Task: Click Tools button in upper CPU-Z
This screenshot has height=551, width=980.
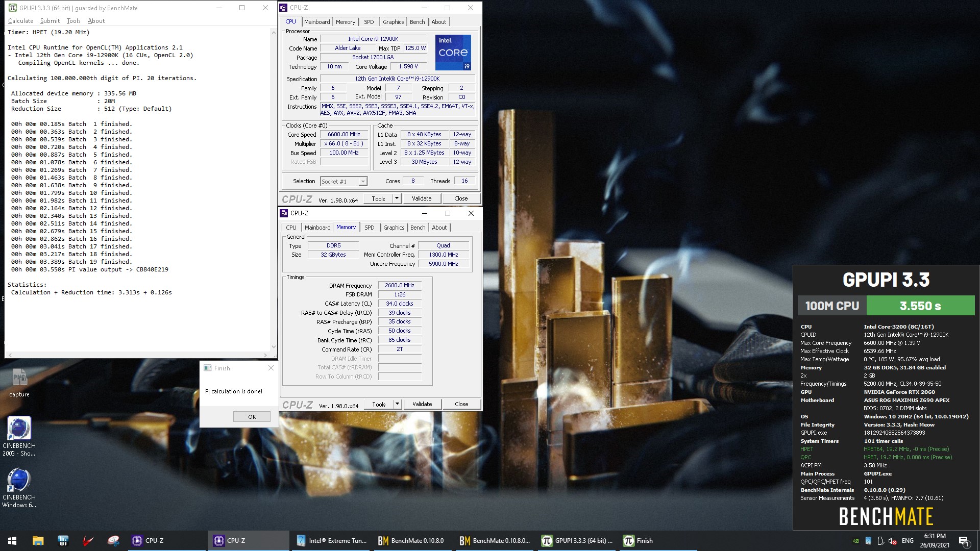Action: click(378, 199)
